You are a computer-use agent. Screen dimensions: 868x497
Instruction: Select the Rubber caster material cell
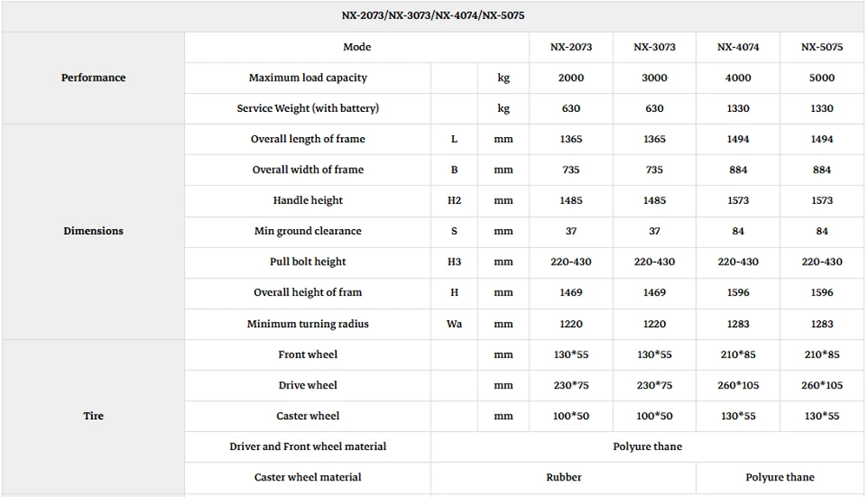click(x=563, y=478)
